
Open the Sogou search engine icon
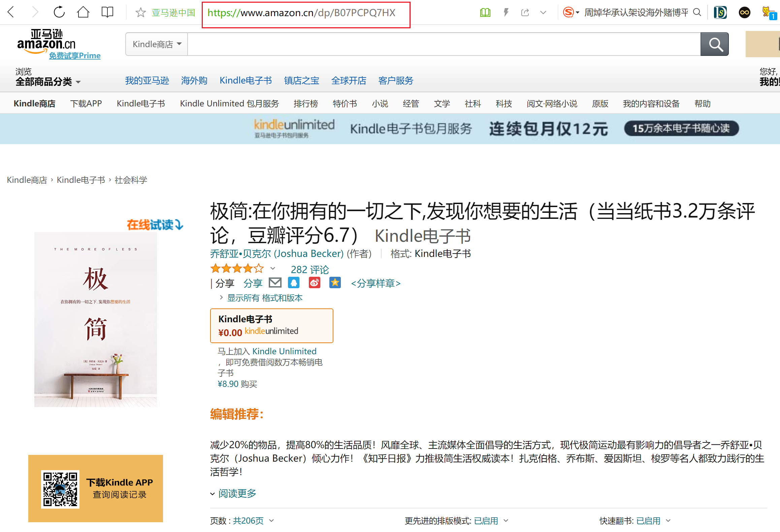pos(568,12)
